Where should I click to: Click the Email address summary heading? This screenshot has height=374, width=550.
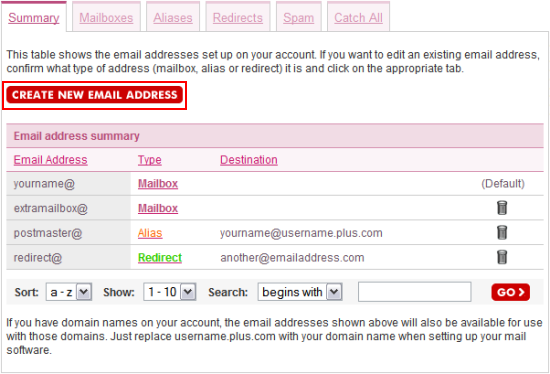click(x=76, y=136)
